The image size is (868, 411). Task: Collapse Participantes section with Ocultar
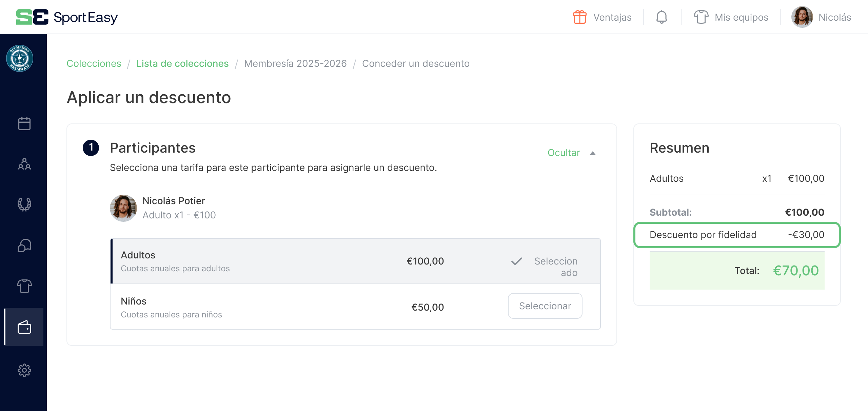[x=564, y=153]
